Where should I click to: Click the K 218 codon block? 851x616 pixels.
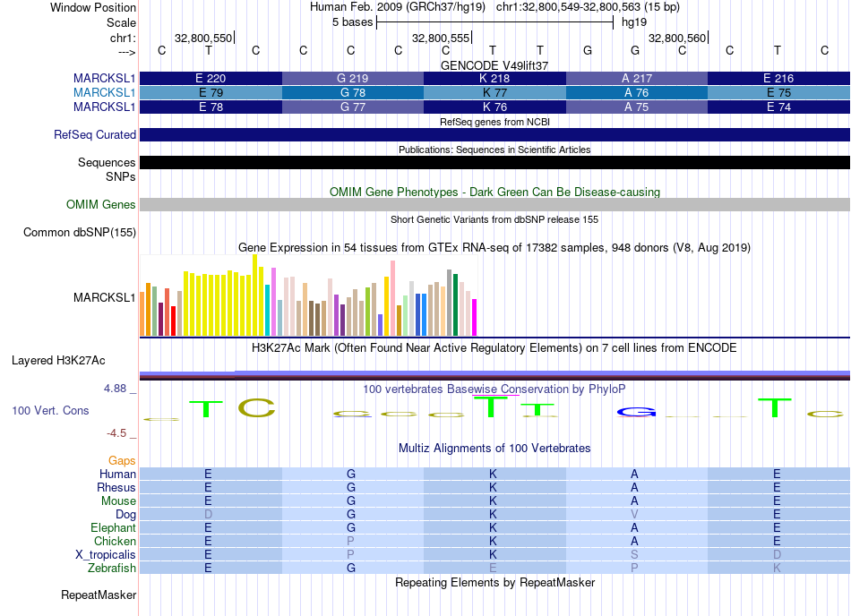(x=495, y=78)
